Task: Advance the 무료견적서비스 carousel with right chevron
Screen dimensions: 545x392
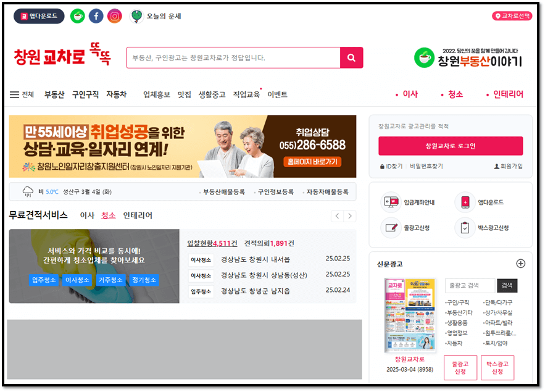Action: point(349,216)
